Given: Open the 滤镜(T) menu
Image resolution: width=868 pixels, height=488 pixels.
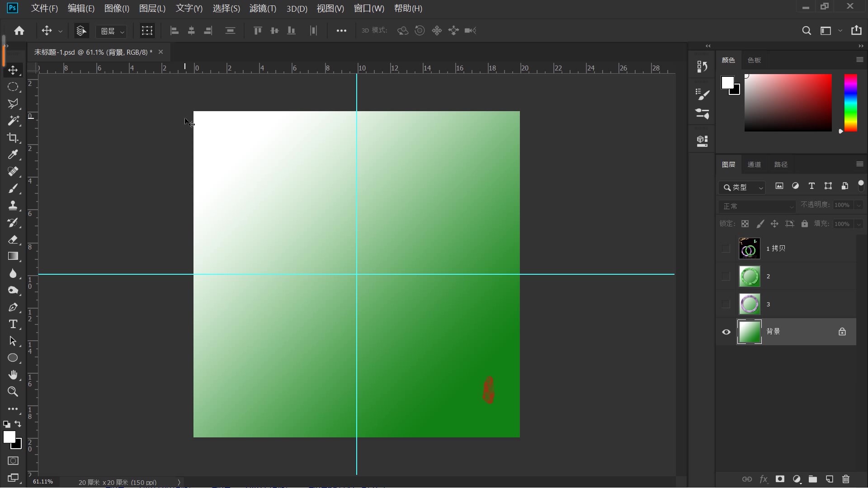Looking at the screenshot, I should (x=263, y=8).
